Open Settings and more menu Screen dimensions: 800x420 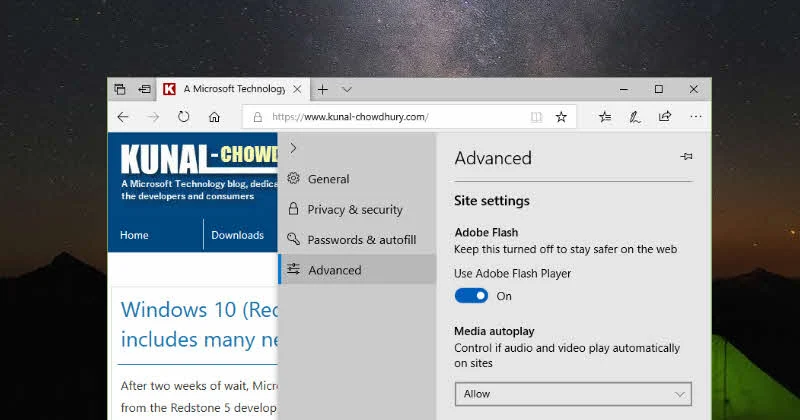(x=696, y=117)
